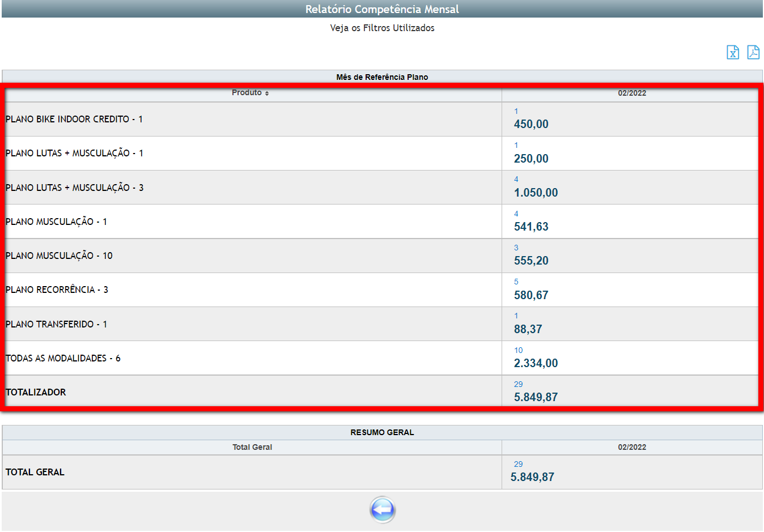Sort by Produto using the sort arrows
Image resolution: width=764 pixels, height=532 pixels.
267,93
